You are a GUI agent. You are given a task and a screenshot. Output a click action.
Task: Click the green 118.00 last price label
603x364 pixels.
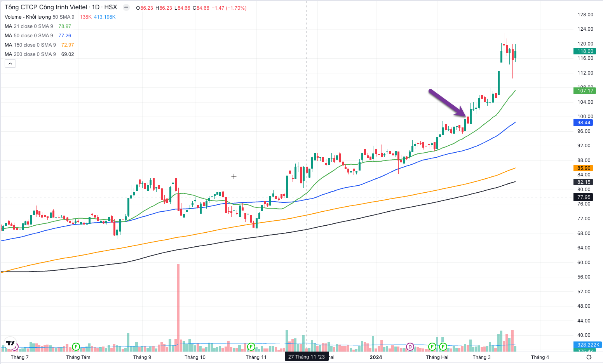tap(585, 51)
